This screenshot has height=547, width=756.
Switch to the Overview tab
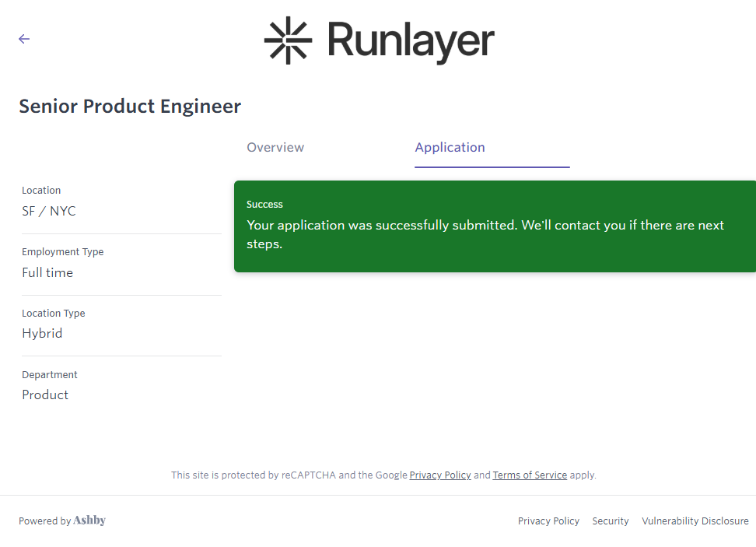pyautogui.click(x=275, y=147)
